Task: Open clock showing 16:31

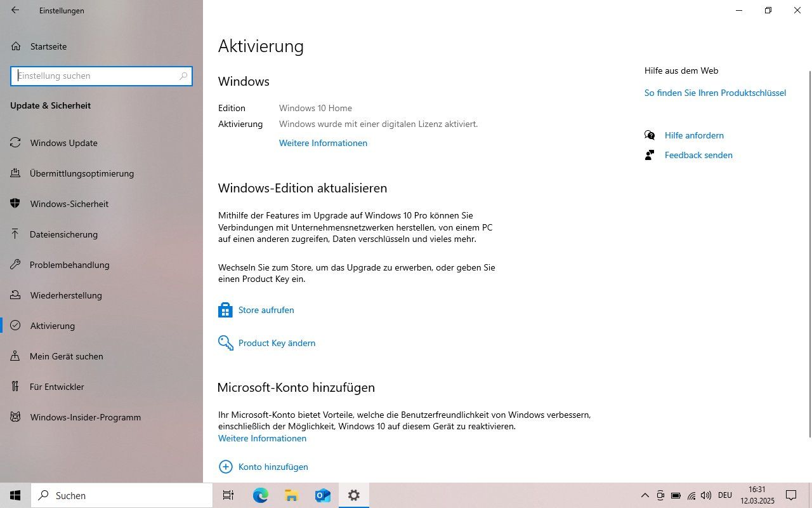Action: point(757,495)
